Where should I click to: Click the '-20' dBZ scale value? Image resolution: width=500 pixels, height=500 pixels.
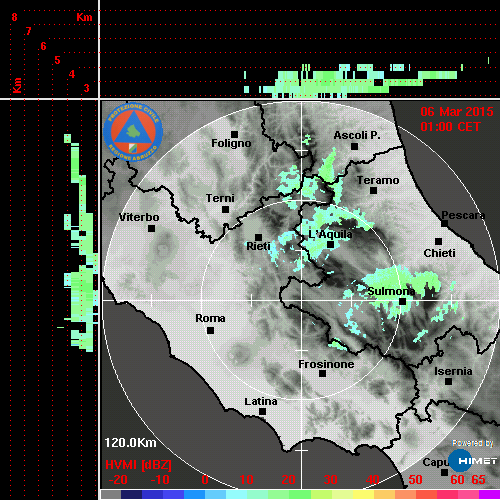[118, 480]
